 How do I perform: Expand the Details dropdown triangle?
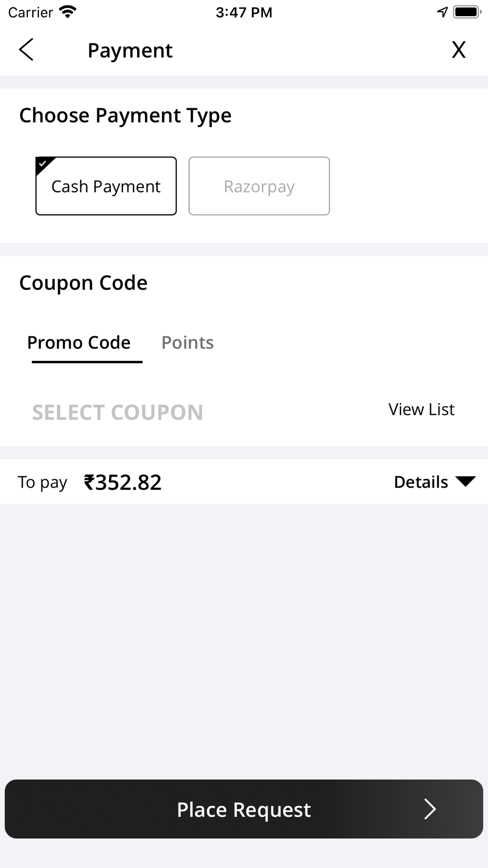465,481
